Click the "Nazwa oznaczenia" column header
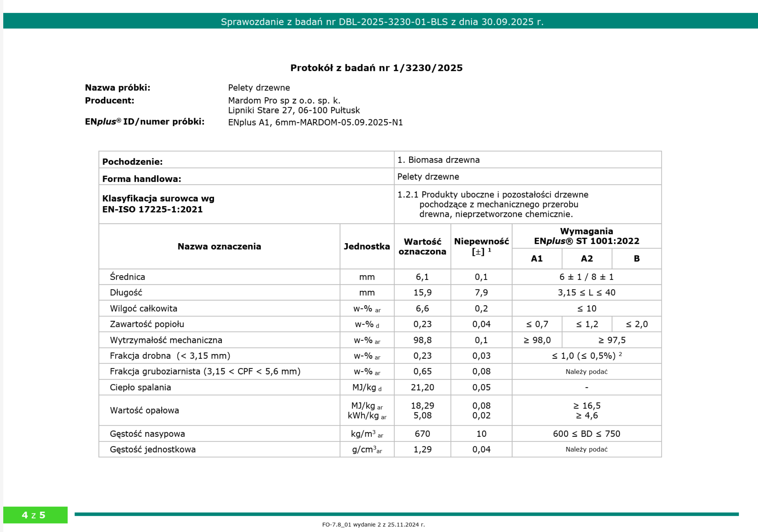Image resolution: width=758 pixels, height=532 pixels. point(219,246)
